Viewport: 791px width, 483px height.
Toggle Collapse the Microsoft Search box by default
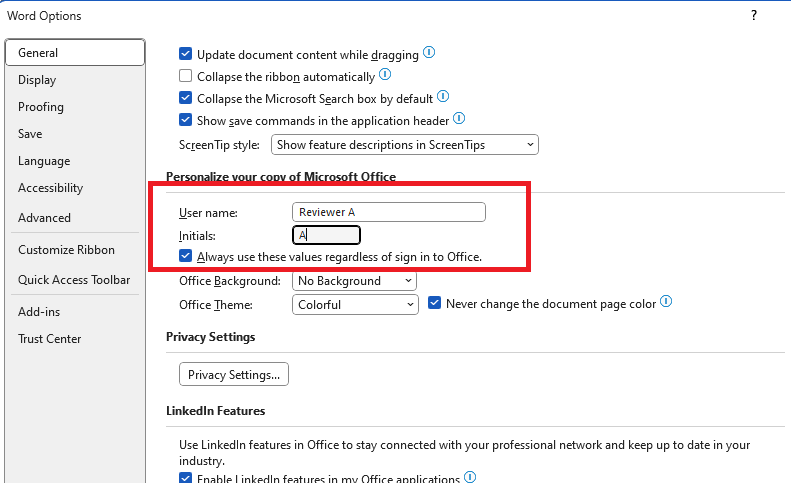click(186, 97)
